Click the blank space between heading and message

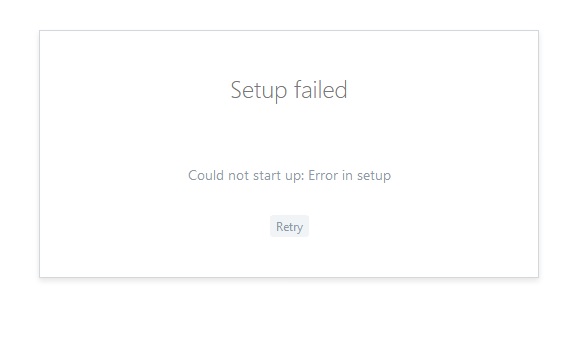[x=289, y=136]
